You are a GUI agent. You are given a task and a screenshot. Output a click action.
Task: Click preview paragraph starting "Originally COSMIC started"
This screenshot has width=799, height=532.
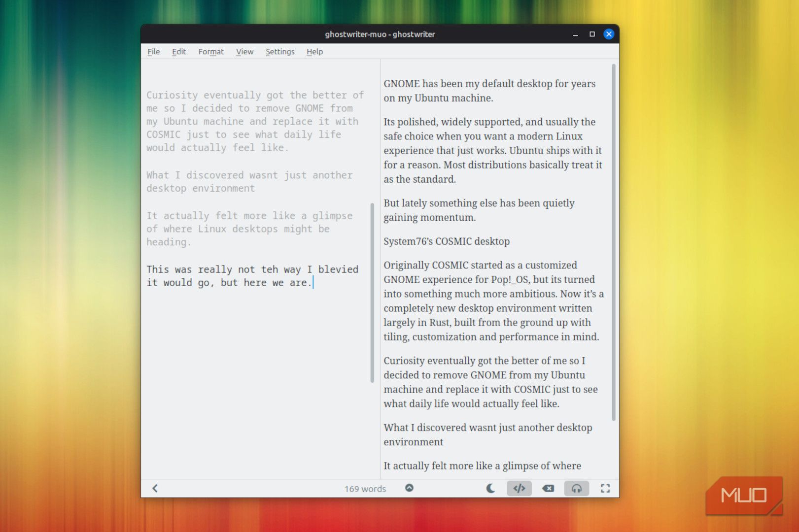(494, 301)
